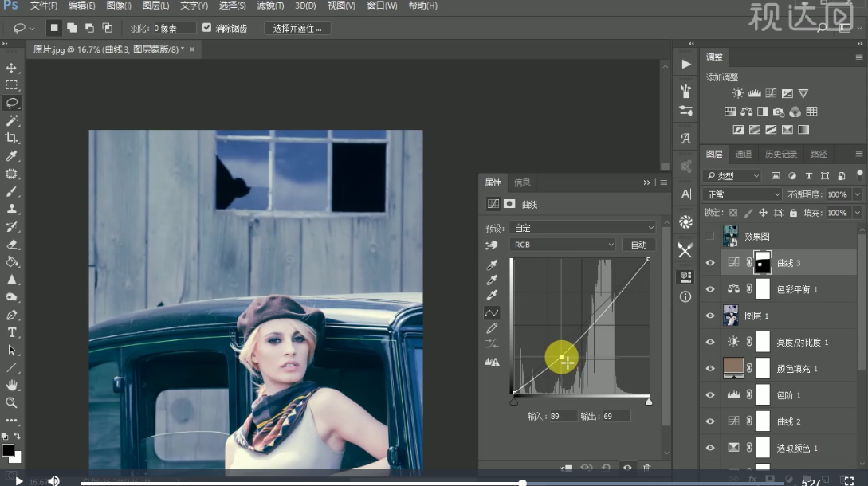Open the fill value dropdown arrow
Screen dimensions: 868x486
point(858,213)
